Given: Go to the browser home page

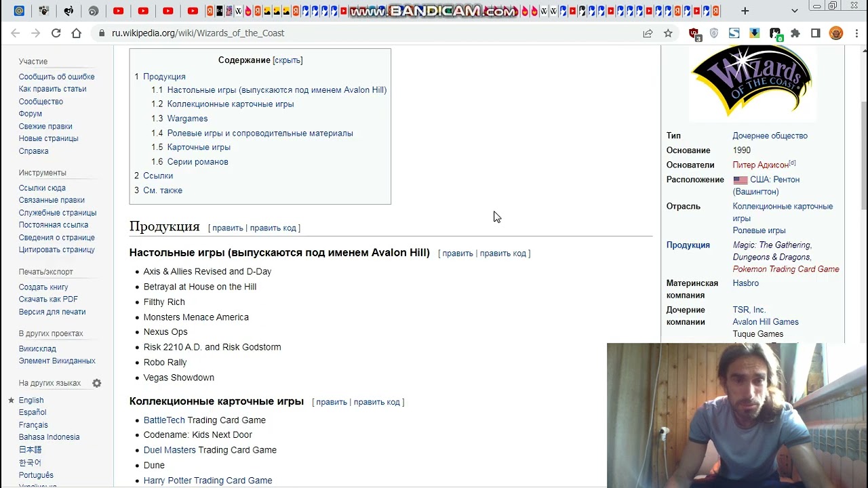Looking at the screenshot, I should click(x=76, y=33).
